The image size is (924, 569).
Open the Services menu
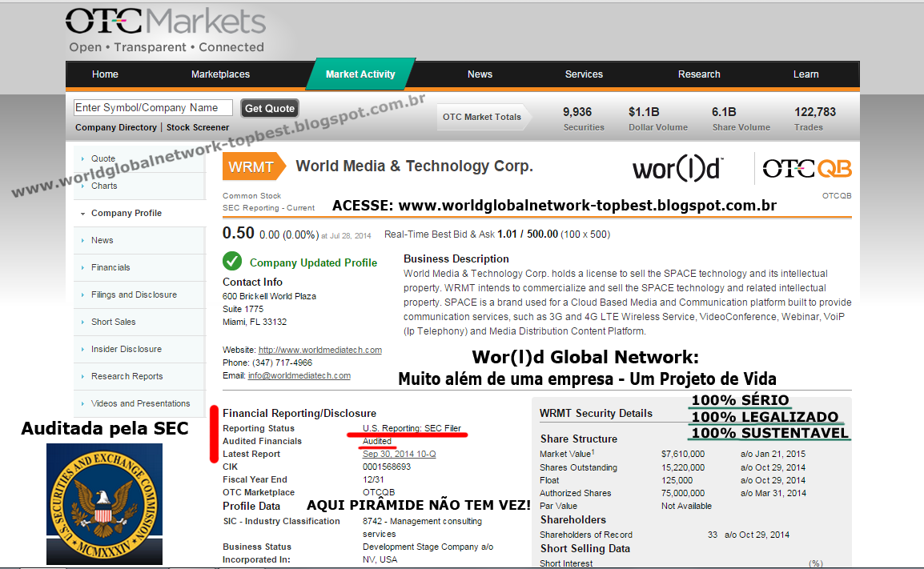coord(584,74)
